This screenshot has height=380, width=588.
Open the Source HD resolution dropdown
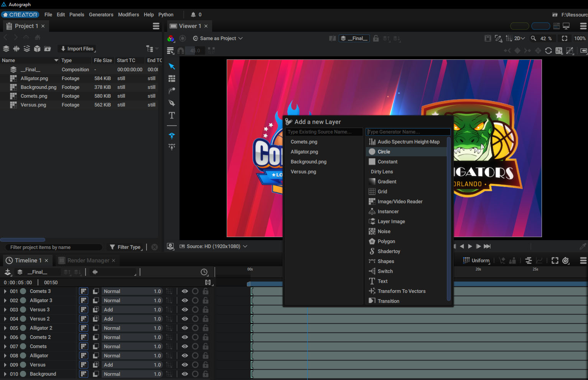[x=214, y=246]
